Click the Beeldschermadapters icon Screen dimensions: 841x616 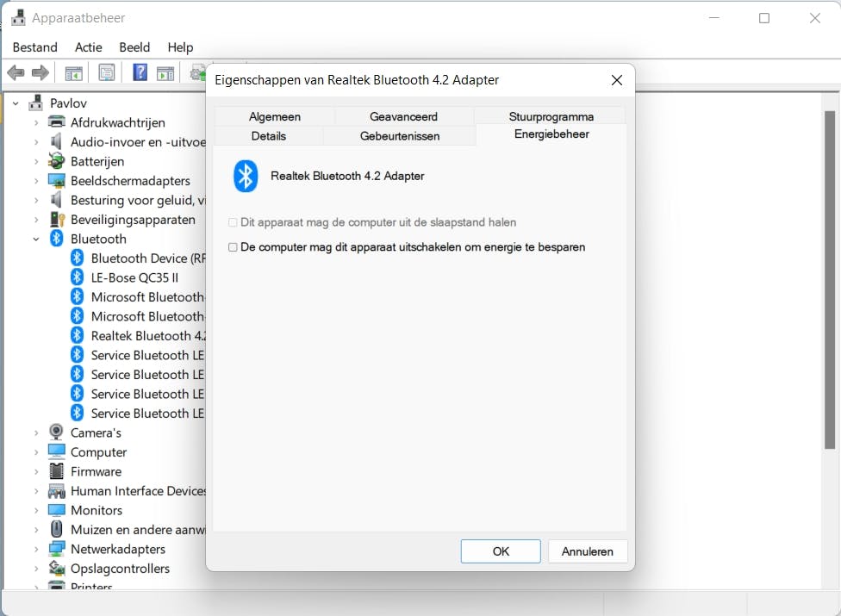(x=56, y=181)
